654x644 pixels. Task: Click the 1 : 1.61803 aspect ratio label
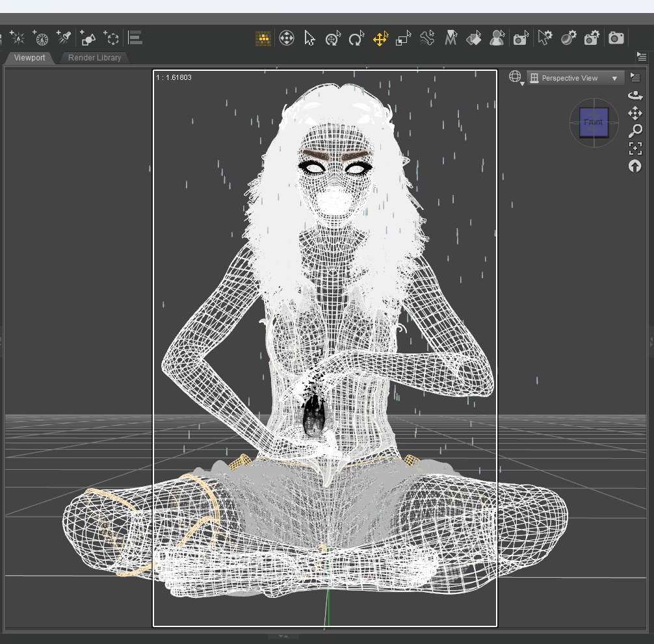click(174, 77)
